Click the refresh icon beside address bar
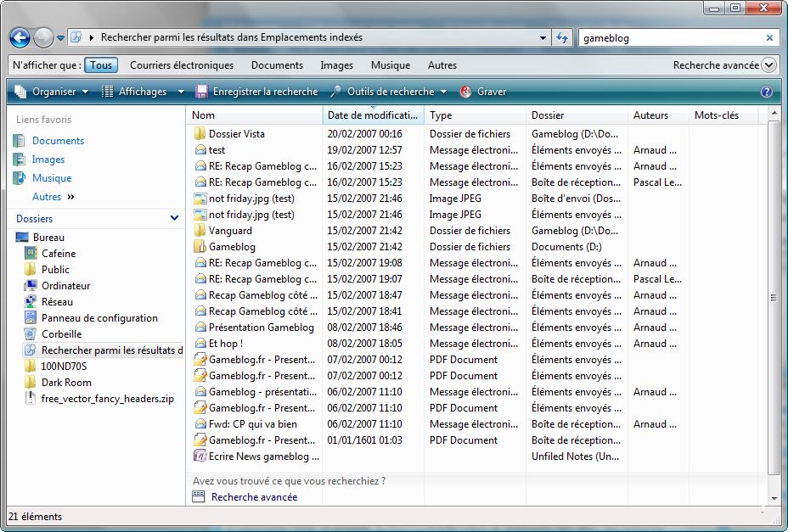 pos(562,38)
